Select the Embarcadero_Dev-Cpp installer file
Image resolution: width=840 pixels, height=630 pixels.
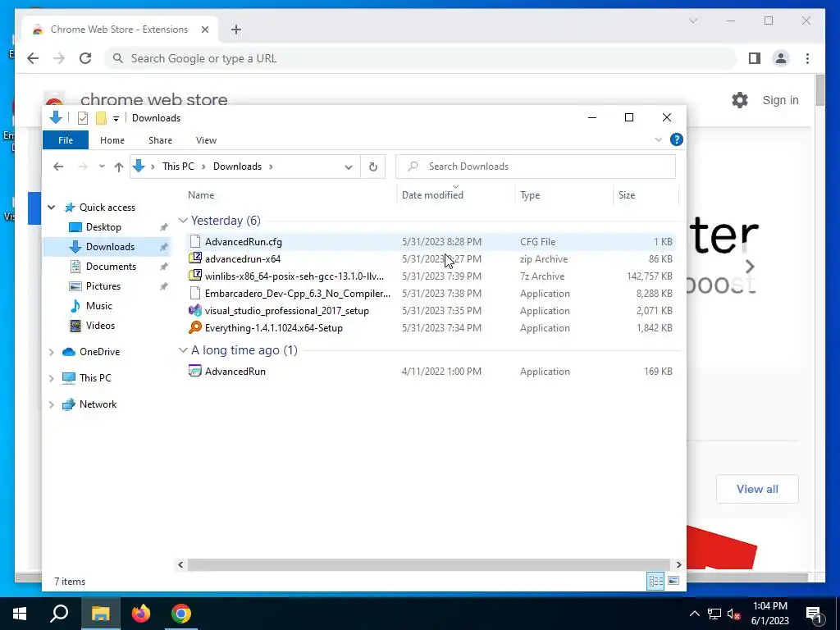430,294
